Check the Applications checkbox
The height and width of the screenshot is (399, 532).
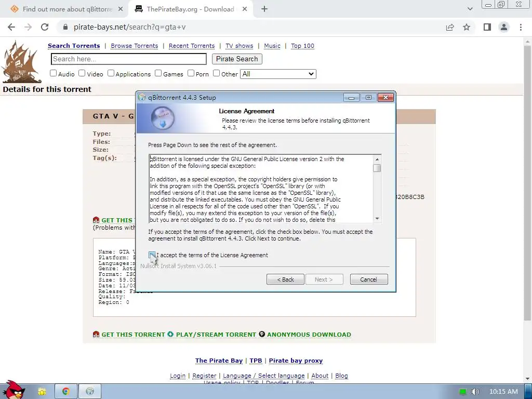point(111,73)
